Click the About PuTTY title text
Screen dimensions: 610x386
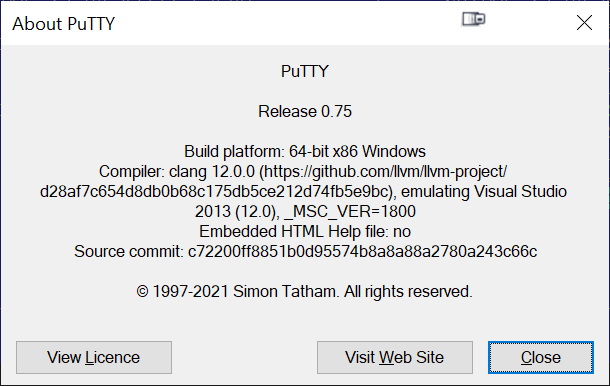[x=64, y=24]
